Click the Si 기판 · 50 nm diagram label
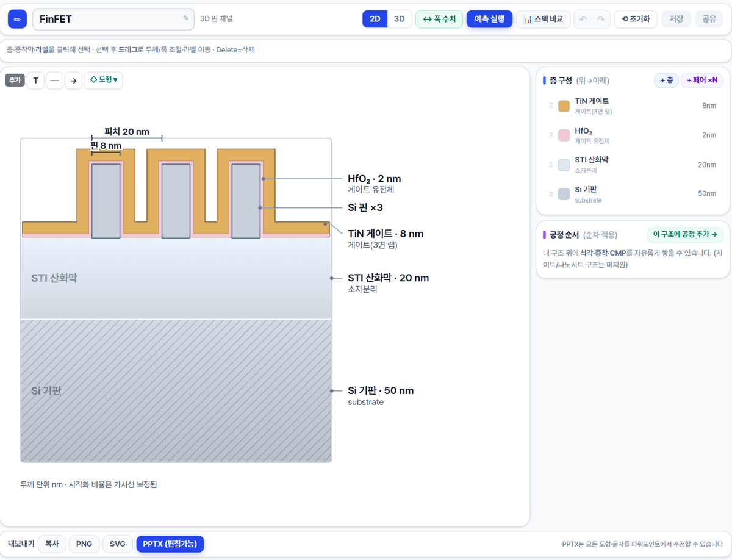This screenshot has height=560, width=732. point(381,390)
